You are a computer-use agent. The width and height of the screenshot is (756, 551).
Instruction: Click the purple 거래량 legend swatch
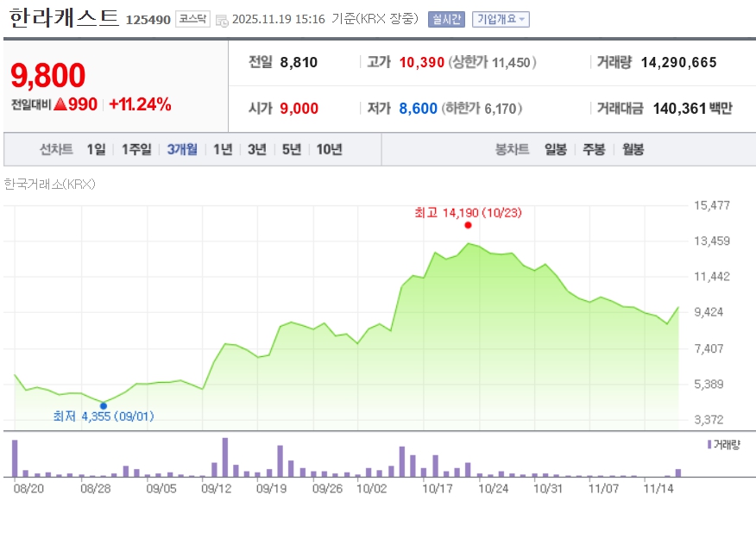coord(709,444)
